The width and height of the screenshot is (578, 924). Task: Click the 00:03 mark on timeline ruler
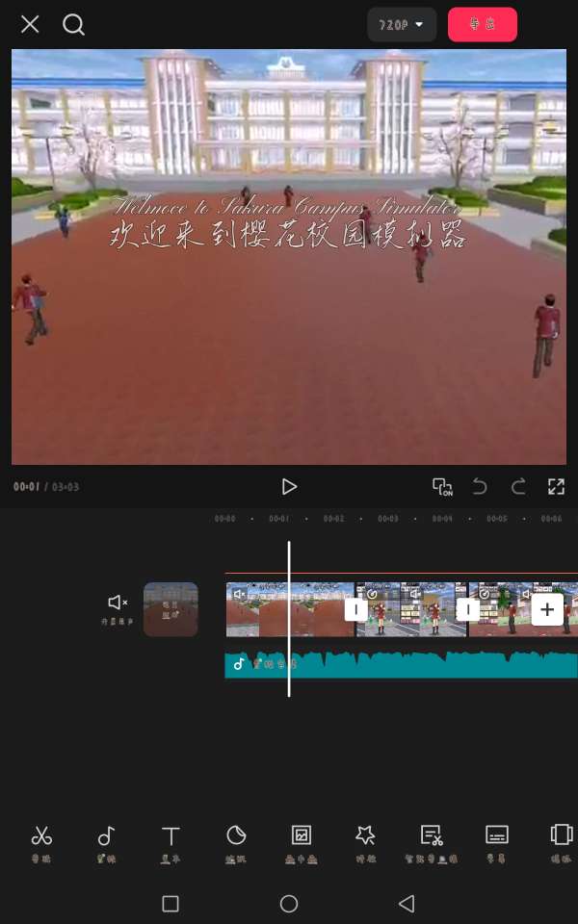[388, 519]
